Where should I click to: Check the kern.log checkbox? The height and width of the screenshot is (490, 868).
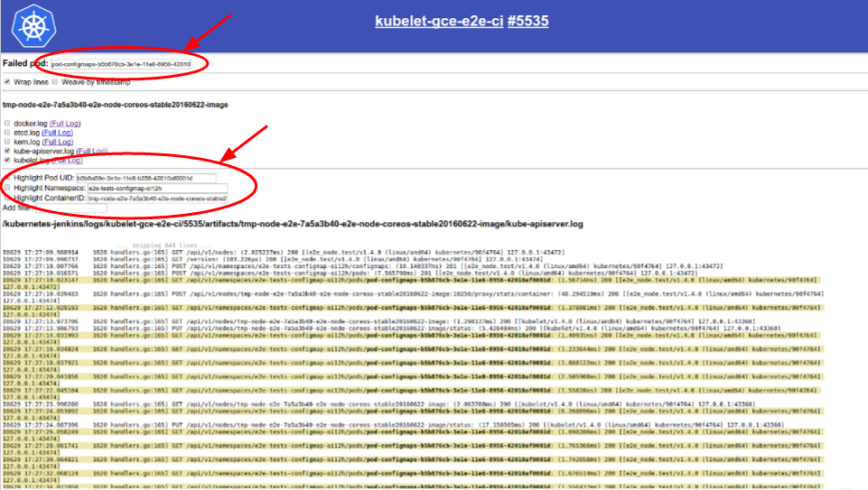click(7, 142)
